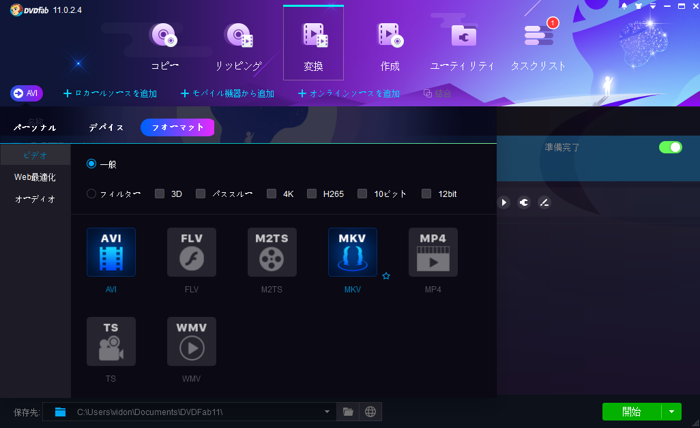This screenshot has height=428, width=700.
Task: Check the 10ビット checkbox
Action: (362, 194)
